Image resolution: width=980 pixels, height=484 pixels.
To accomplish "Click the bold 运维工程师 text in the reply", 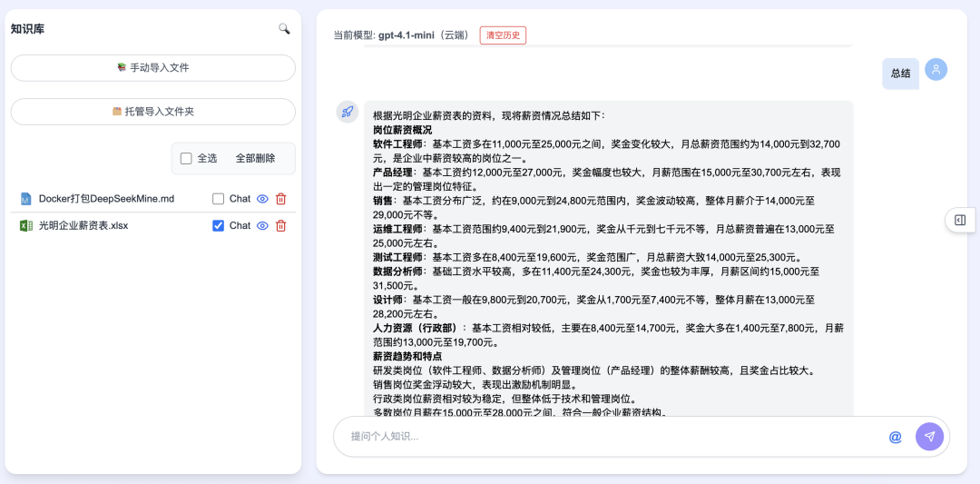I will [x=397, y=229].
